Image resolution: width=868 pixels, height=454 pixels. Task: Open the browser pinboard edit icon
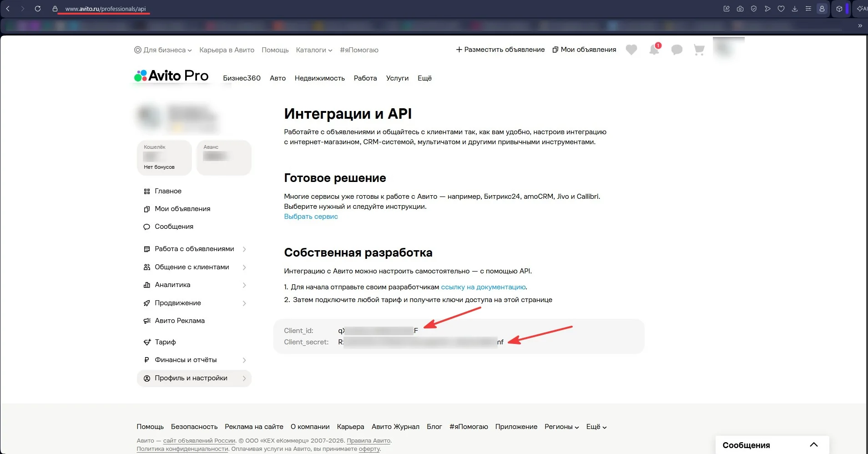pyautogui.click(x=727, y=9)
